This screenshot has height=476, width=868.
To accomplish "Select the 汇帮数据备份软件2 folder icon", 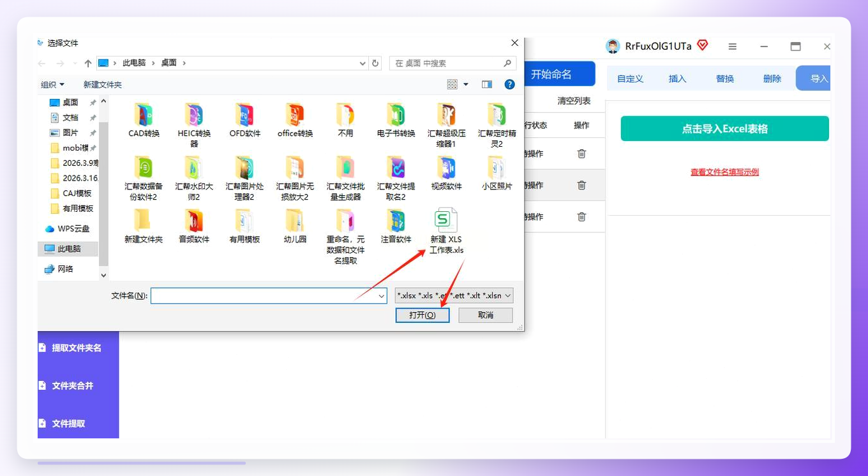I will coord(144,168).
